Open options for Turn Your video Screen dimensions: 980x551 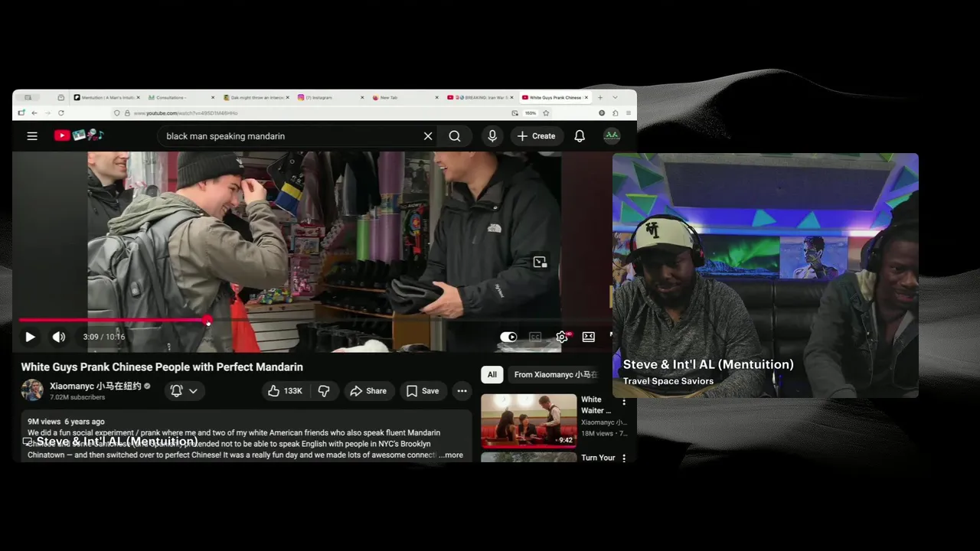[624, 458]
